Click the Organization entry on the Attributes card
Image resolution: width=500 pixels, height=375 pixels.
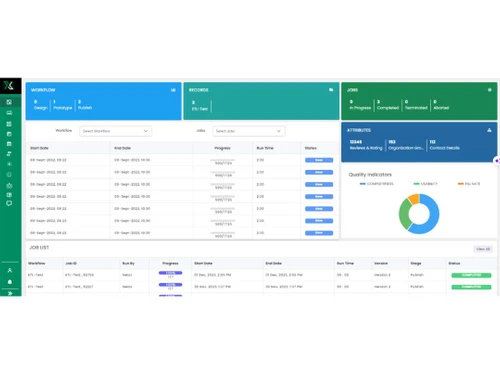click(406, 145)
